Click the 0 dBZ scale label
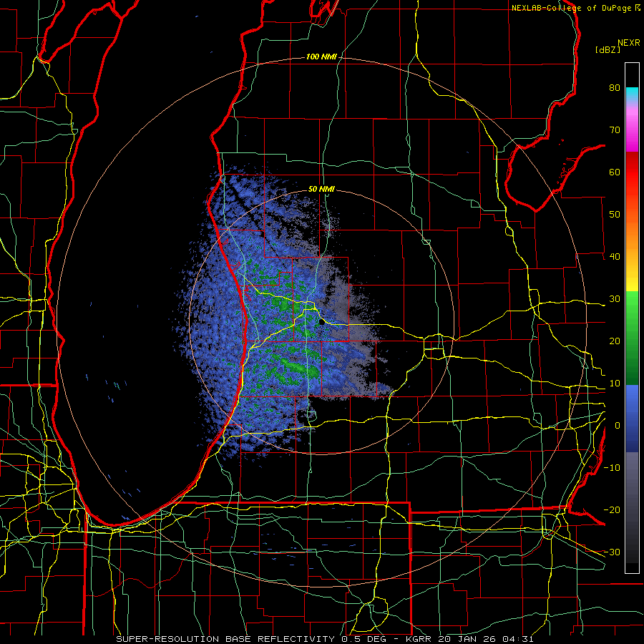Image resolution: width=644 pixels, height=644 pixels. 618,426
